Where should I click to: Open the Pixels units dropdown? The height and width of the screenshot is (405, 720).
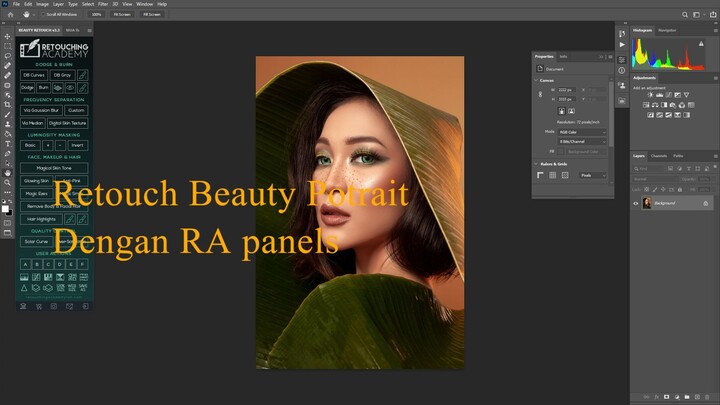point(592,175)
